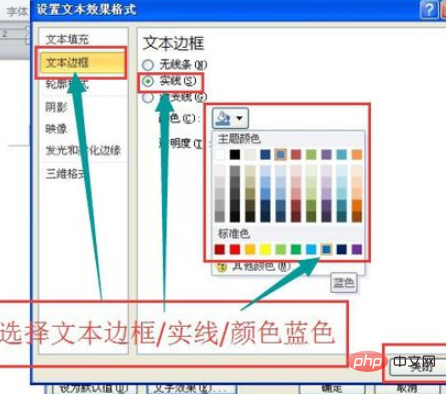446x394 pixels.
Task: Choose yellow in the standard colors
Action: [x=265, y=249]
